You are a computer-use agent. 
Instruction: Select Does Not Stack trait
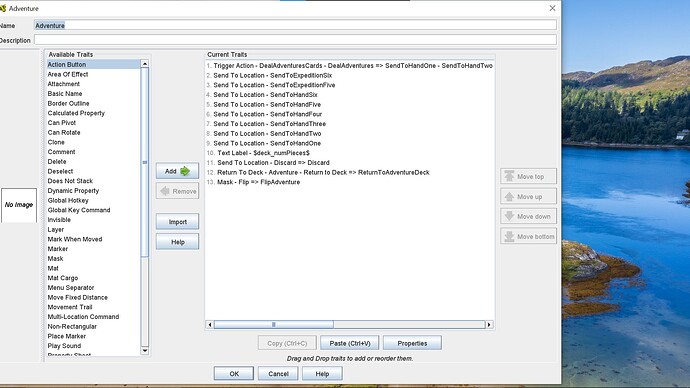pyautogui.click(x=93, y=181)
